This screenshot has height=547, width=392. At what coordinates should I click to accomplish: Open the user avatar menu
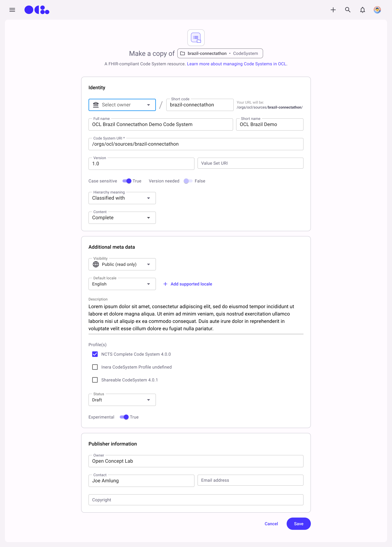(x=377, y=10)
